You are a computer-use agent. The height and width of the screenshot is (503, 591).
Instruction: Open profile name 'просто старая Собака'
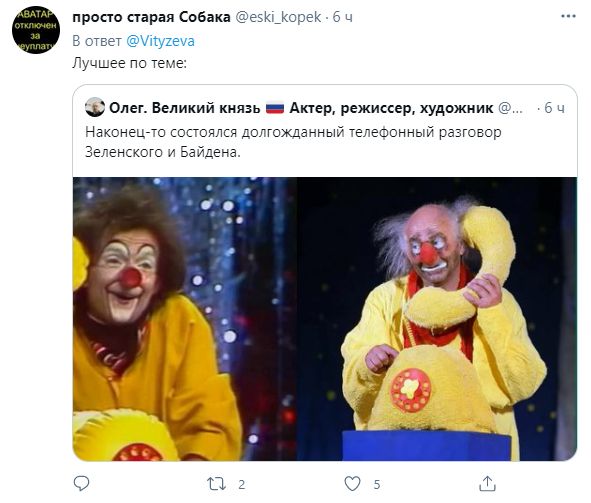pos(151,17)
